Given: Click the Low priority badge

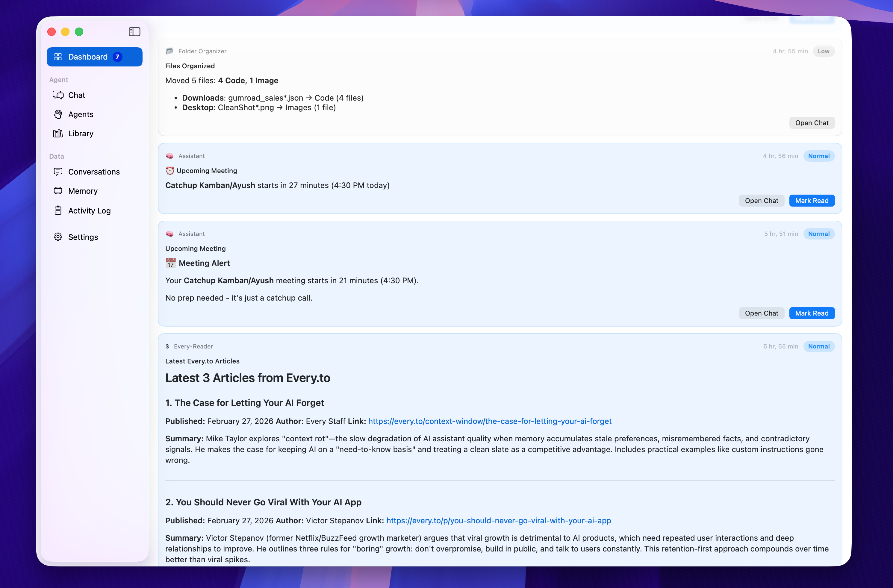Looking at the screenshot, I should click(x=824, y=51).
